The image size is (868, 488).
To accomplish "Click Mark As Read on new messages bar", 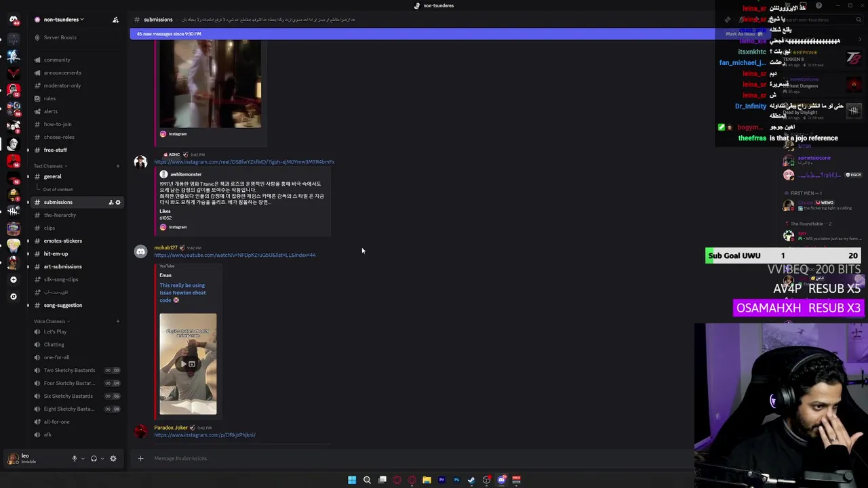I will [x=744, y=34].
